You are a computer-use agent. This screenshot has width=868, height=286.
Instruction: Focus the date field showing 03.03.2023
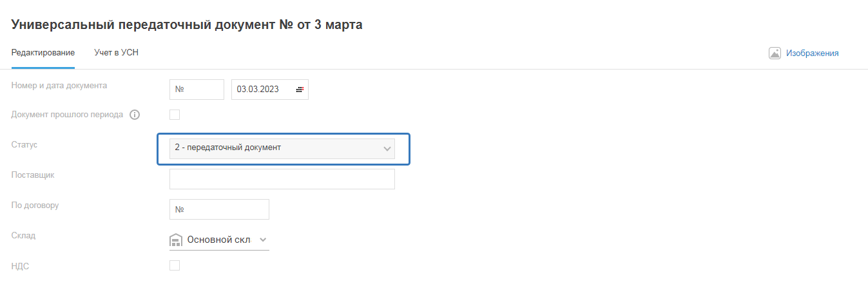point(261,90)
